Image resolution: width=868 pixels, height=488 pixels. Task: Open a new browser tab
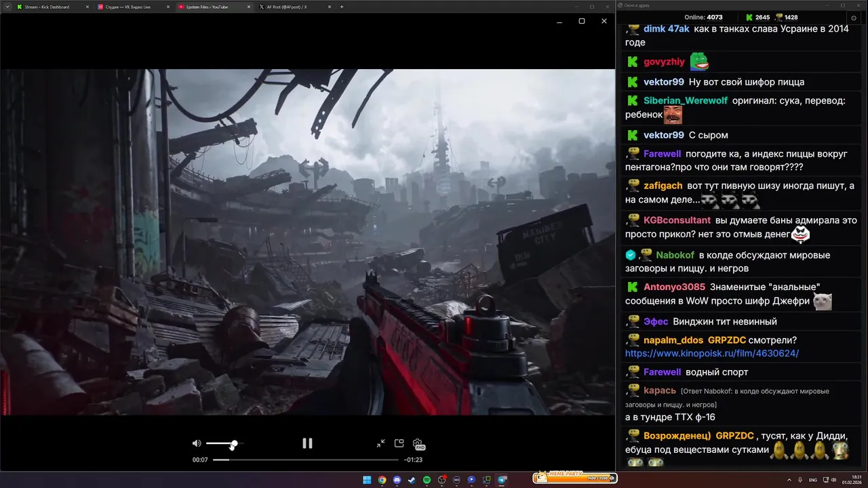342,7
